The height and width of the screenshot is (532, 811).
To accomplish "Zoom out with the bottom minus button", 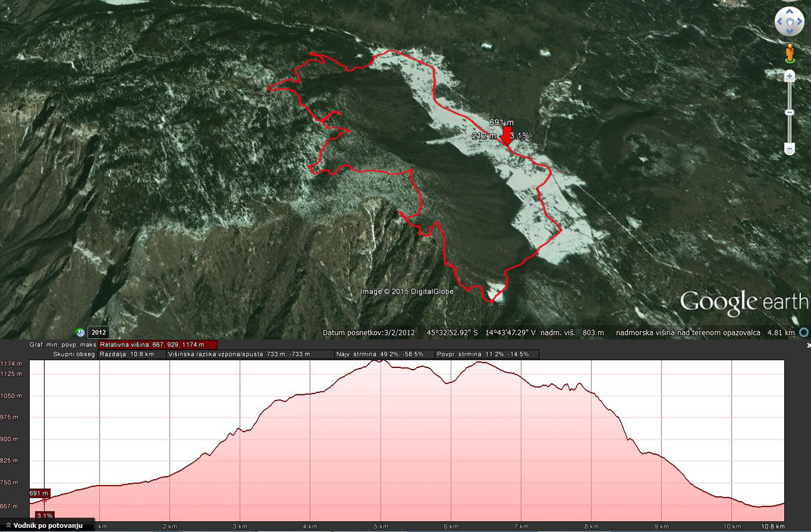I will (x=790, y=149).
